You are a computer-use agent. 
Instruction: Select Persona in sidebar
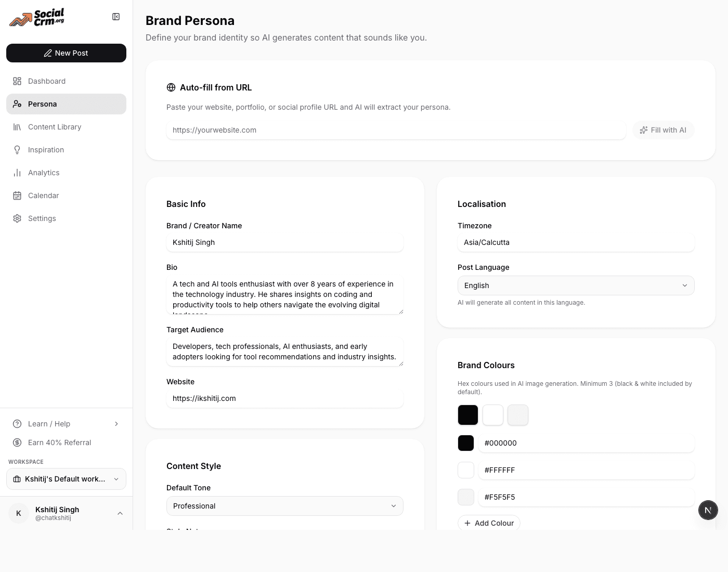66,104
